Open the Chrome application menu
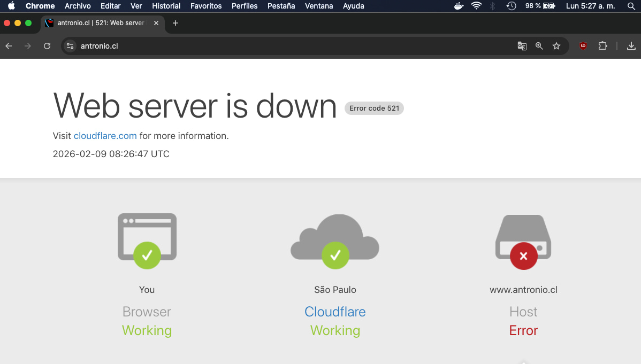Image resolution: width=641 pixels, height=364 pixels. click(40, 6)
